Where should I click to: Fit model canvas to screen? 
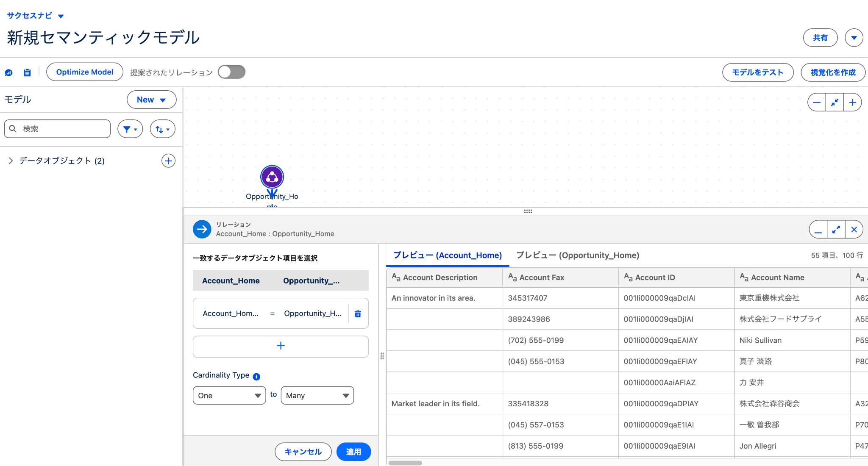pyautogui.click(x=835, y=103)
